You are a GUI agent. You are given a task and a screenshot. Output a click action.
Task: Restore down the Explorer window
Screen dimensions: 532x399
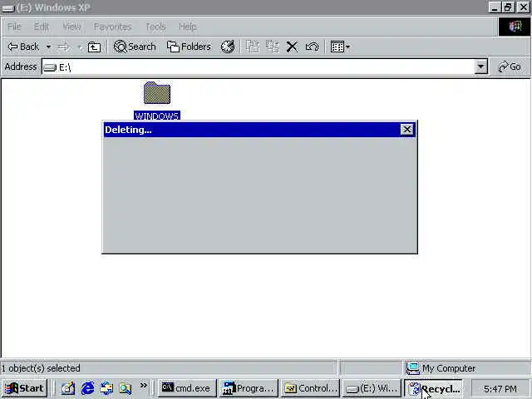508,7
